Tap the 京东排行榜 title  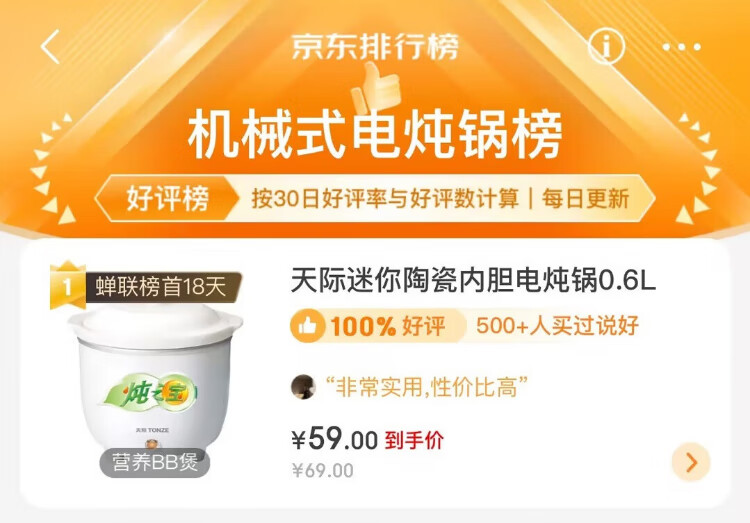[375, 47]
